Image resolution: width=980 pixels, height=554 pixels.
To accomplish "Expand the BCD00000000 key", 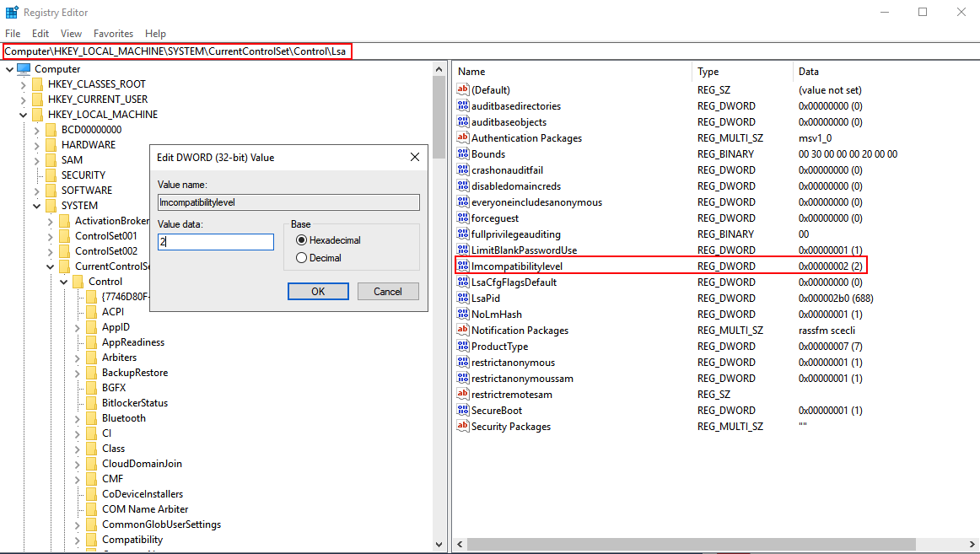I will [37, 130].
